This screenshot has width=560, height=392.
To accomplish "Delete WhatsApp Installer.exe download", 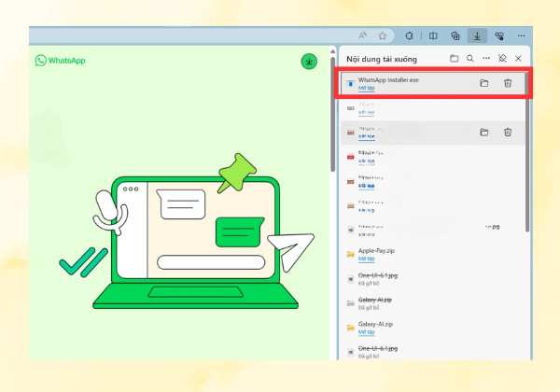I will click(508, 83).
